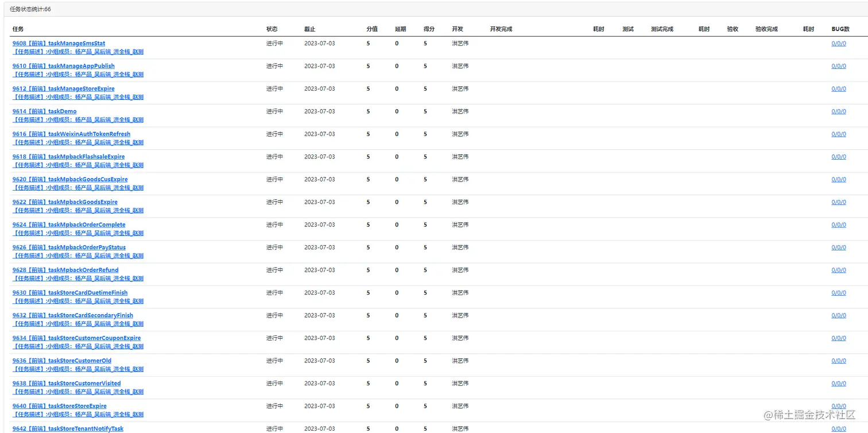The image size is (868, 433).
Task: Click the 0/0/0 BUG link for task 9608
Action: pos(839,44)
